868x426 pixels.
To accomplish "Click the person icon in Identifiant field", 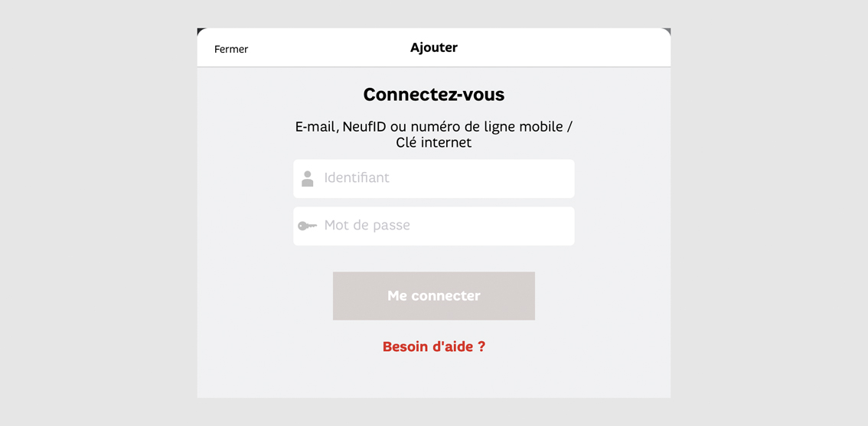I will (x=307, y=179).
